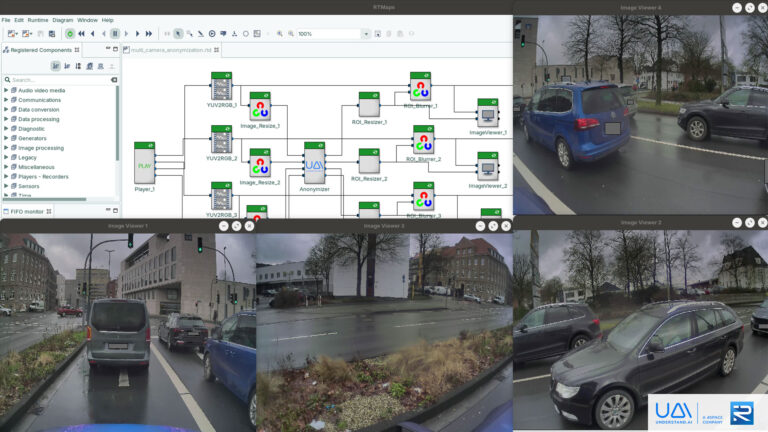This screenshot has height=432, width=768.
Task: Switch to the Registered Components tab
Action: 41,50
